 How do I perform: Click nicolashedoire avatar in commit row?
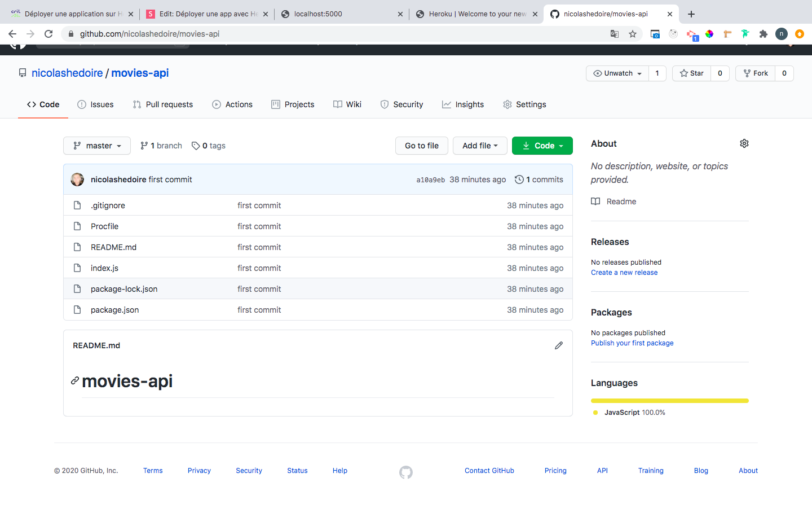[x=77, y=179]
